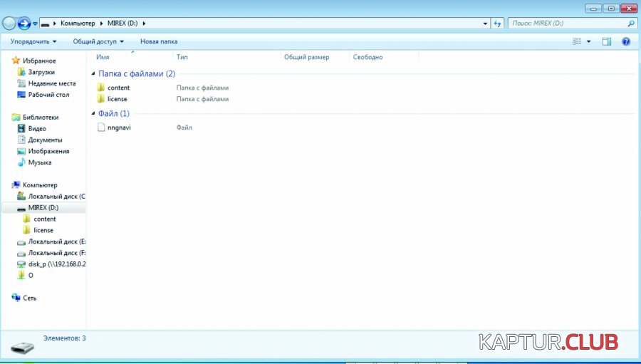This screenshot has height=364, width=641.
Task: Select the nngnavi file icon
Action: point(101,128)
